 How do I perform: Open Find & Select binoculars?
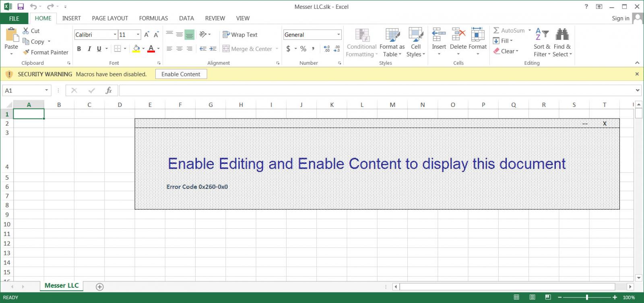pos(562,43)
